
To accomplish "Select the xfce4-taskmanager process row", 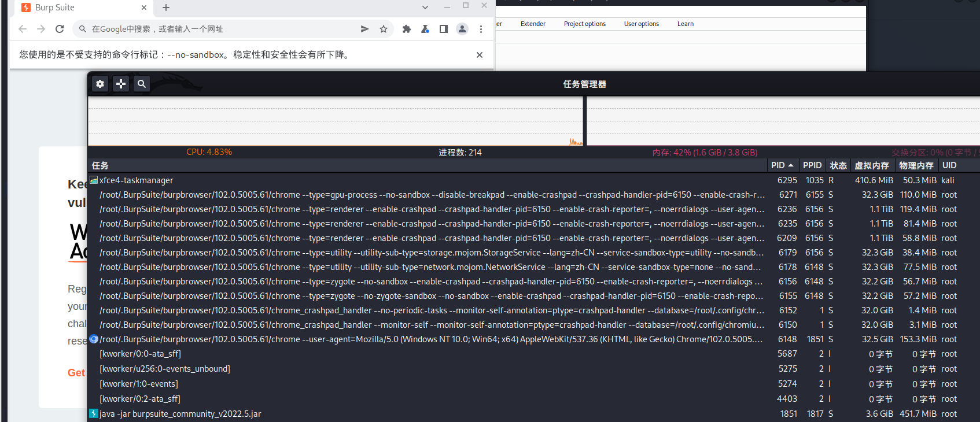I will tap(534, 180).
